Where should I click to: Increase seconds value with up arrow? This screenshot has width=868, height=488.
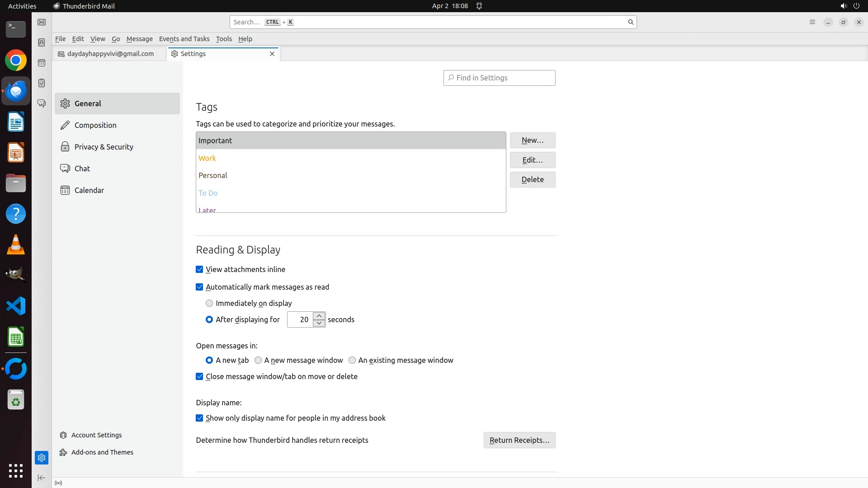coord(319,316)
